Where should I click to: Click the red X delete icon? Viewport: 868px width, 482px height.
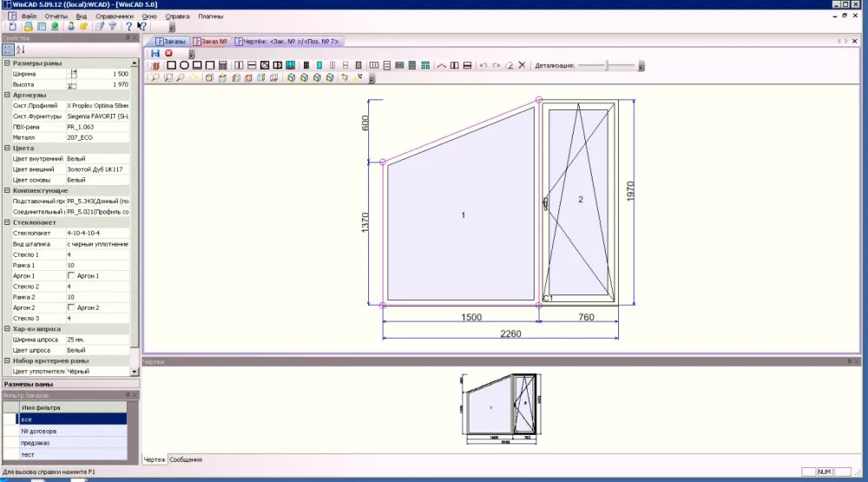(x=522, y=65)
